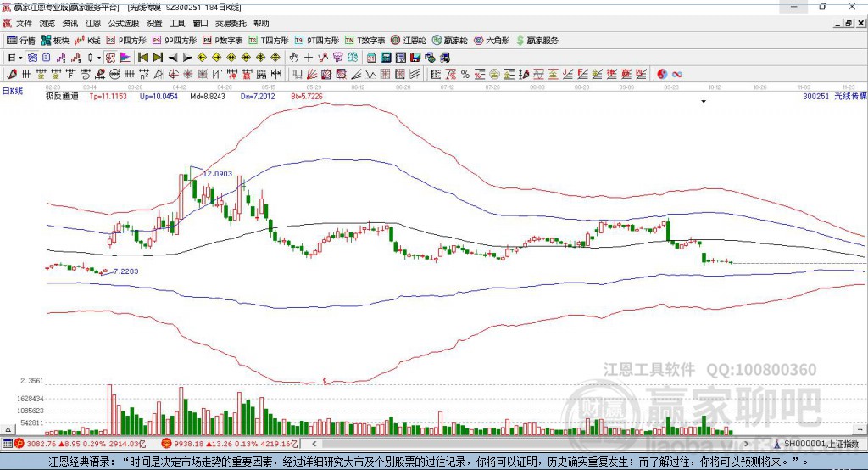Open the calendar date icon
The image size is (868, 470).
pos(371,58)
